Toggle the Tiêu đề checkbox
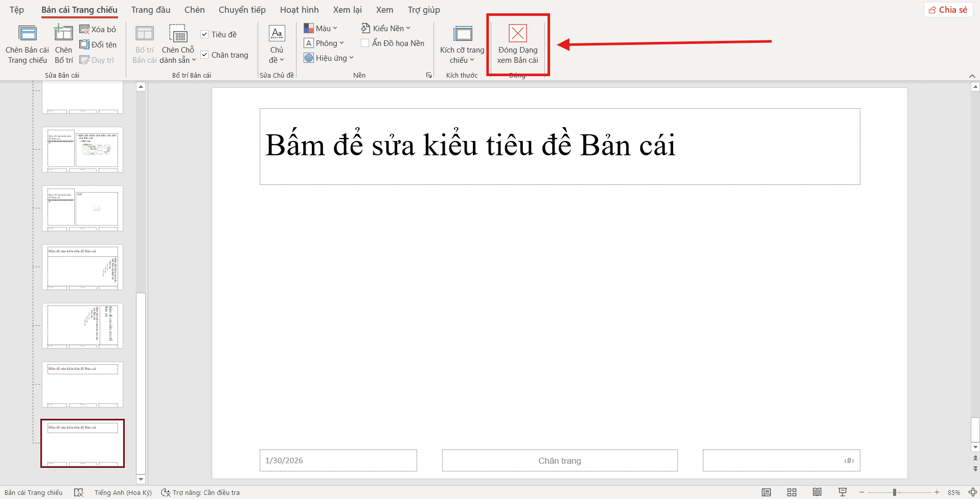The image size is (980, 499). click(205, 34)
